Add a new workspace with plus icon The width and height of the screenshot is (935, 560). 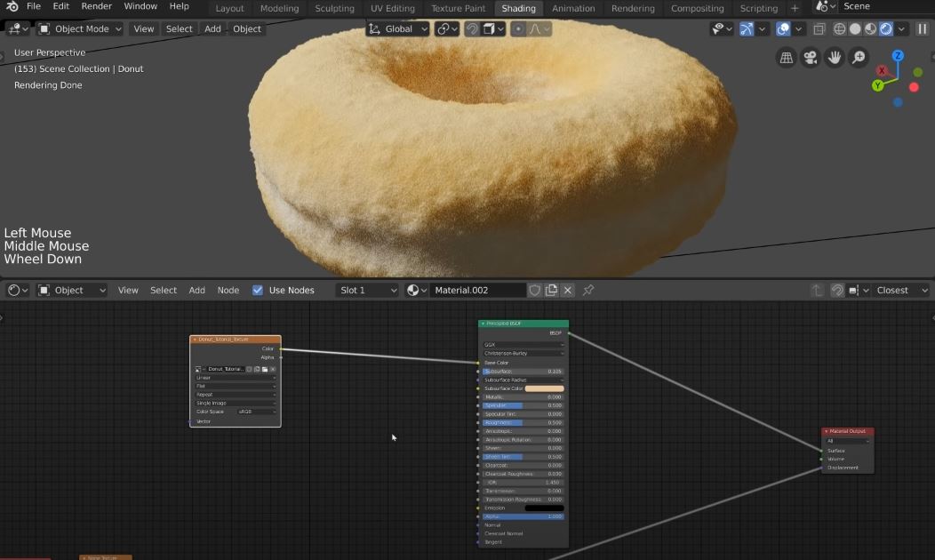point(795,8)
